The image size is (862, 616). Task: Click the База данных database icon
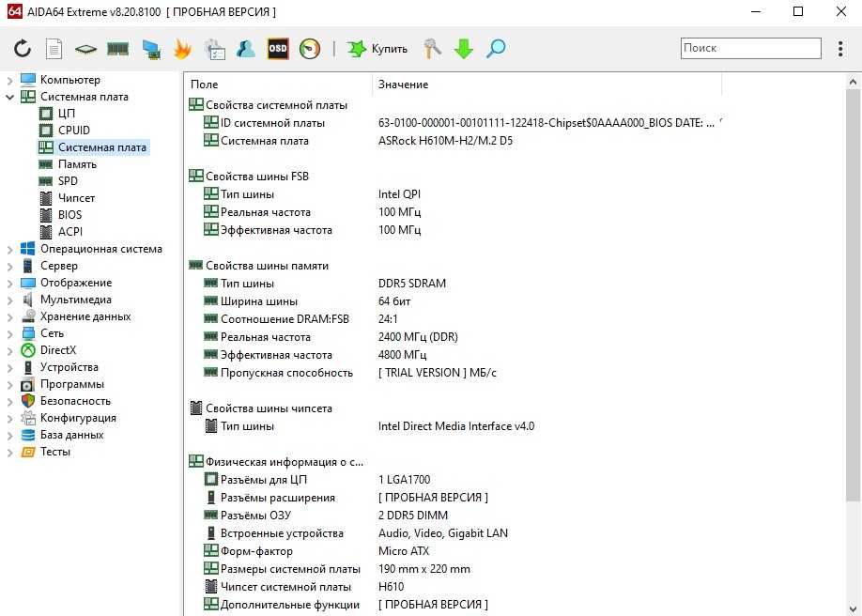[x=27, y=435]
